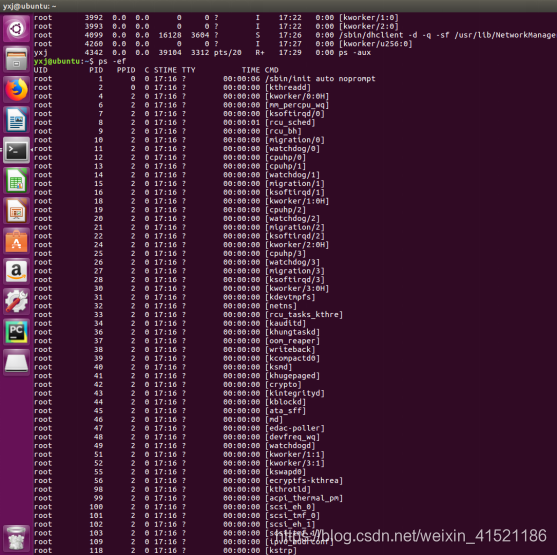Viewport: 557px width, 555px height.
Task: Select the [rcu_tasks_kthre] process name
Action: click(304, 314)
